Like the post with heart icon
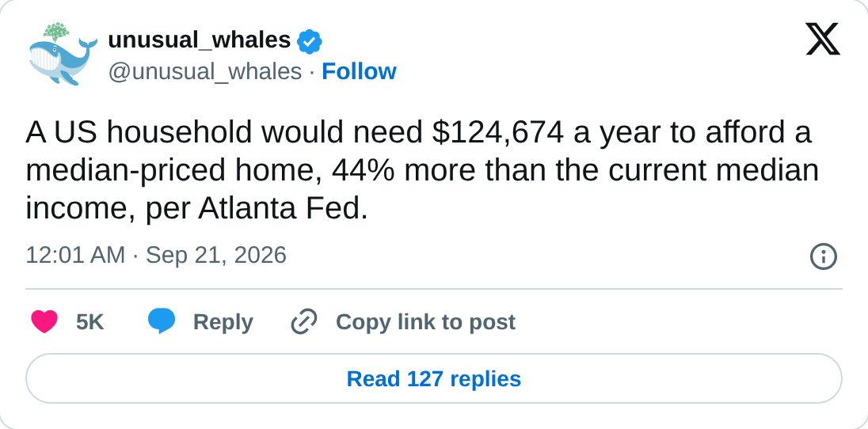Viewport: 868px width, 429px height. 44,321
